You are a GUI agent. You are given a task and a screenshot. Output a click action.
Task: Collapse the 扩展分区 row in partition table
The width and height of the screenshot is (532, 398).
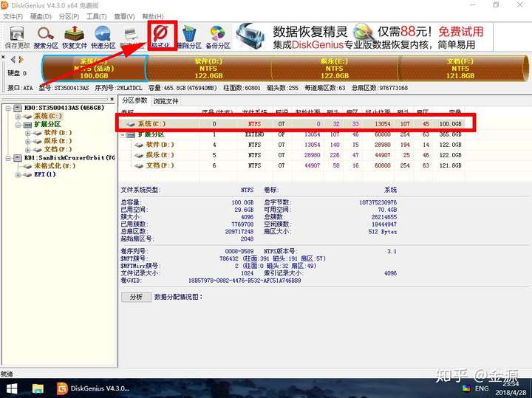pyautogui.click(x=123, y=134)
